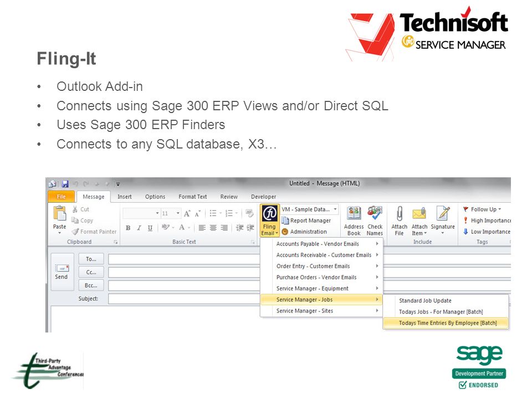Open the File tab
This screenshot has height=399, width=532.
61,196
